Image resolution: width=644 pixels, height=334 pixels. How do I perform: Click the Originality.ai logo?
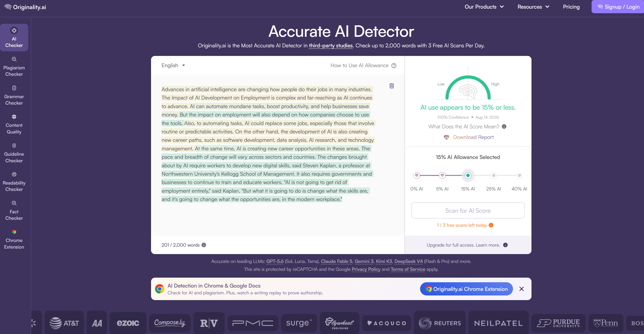pyautogui.click(x=25, y=7)
